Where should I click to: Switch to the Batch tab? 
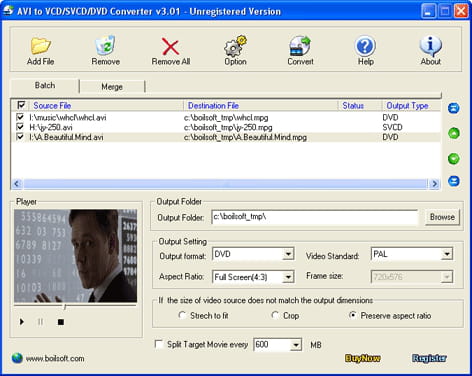click(45, 85)
